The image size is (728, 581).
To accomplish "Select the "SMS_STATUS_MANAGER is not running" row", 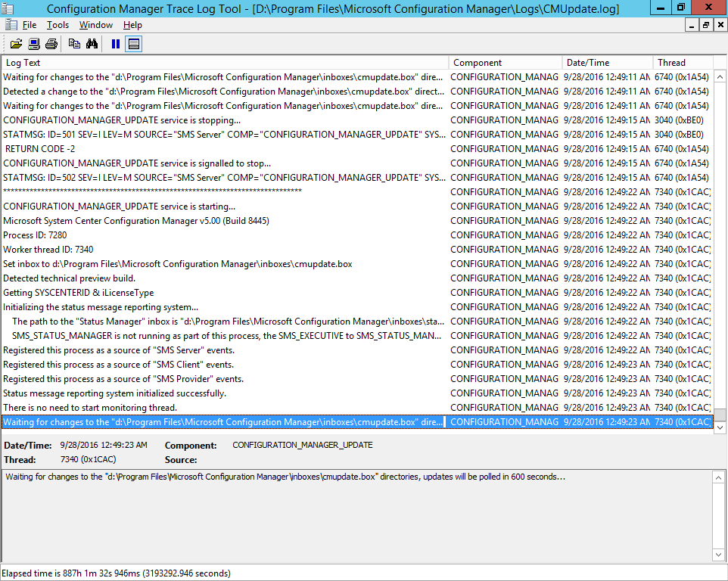I will pos(357,336).
